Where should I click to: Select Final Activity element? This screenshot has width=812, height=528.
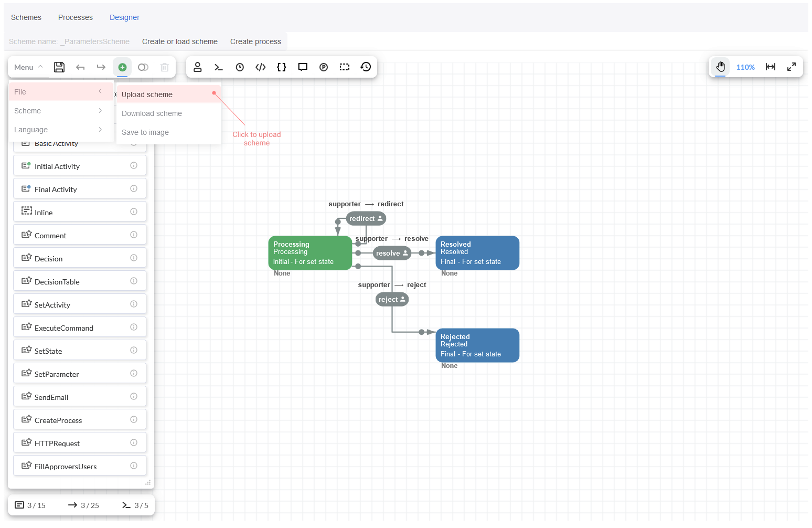click(80, 189)
